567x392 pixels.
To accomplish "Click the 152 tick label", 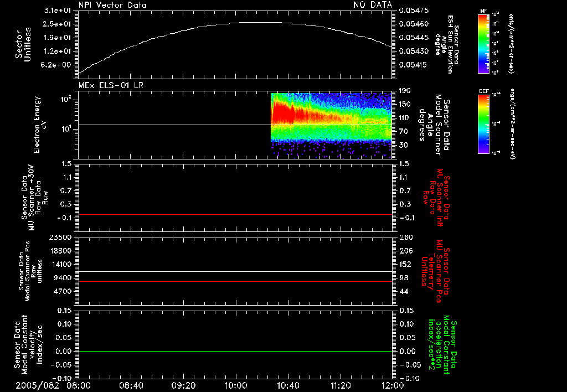I will (x=405, y=264).
